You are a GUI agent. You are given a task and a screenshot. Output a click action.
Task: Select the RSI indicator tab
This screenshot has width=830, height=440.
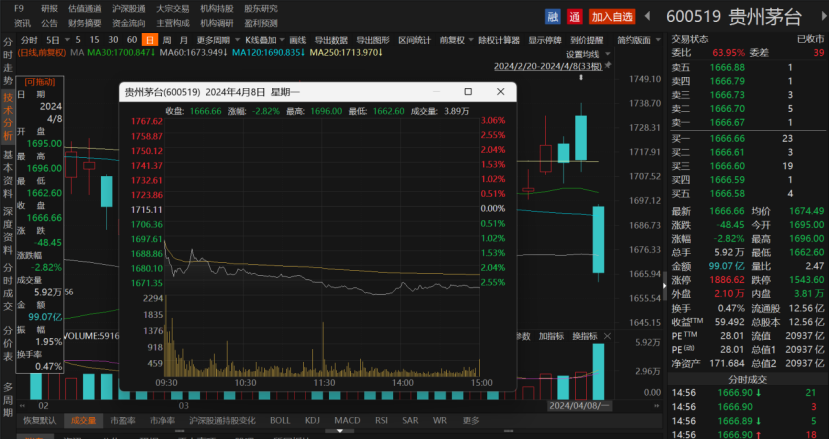(x=381, y=420)
